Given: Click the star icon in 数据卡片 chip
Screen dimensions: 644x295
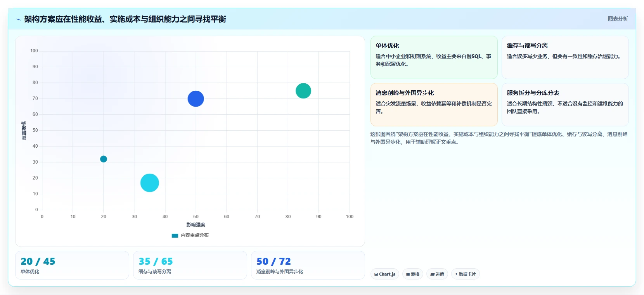Looking at the screenshot, I should tap(456, 274).
